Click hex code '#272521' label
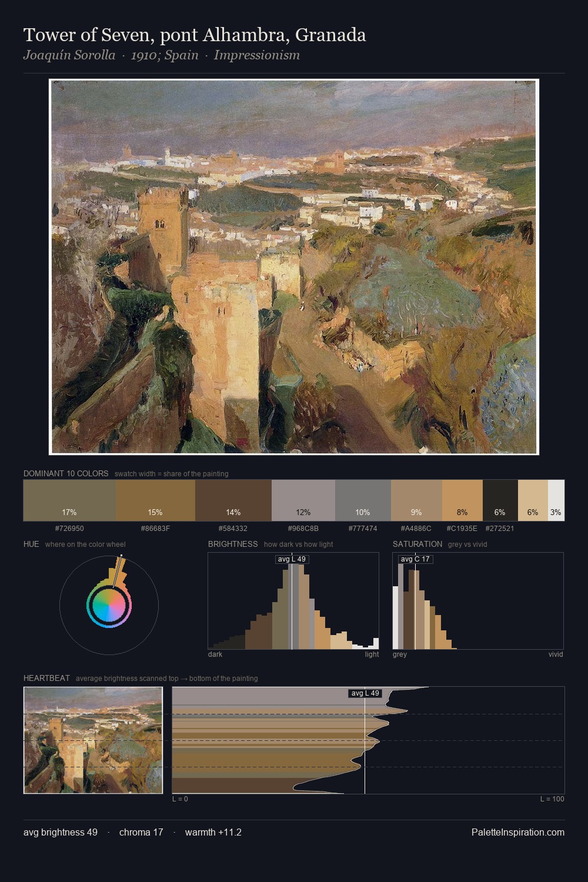Viewport: 588px width, 882px height. pyautogui.click(x=500, y=528)
